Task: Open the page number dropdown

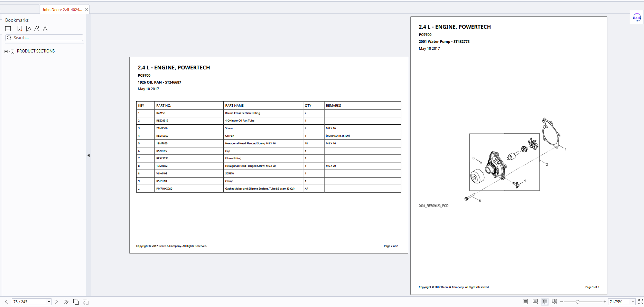Action: [49, 302]
